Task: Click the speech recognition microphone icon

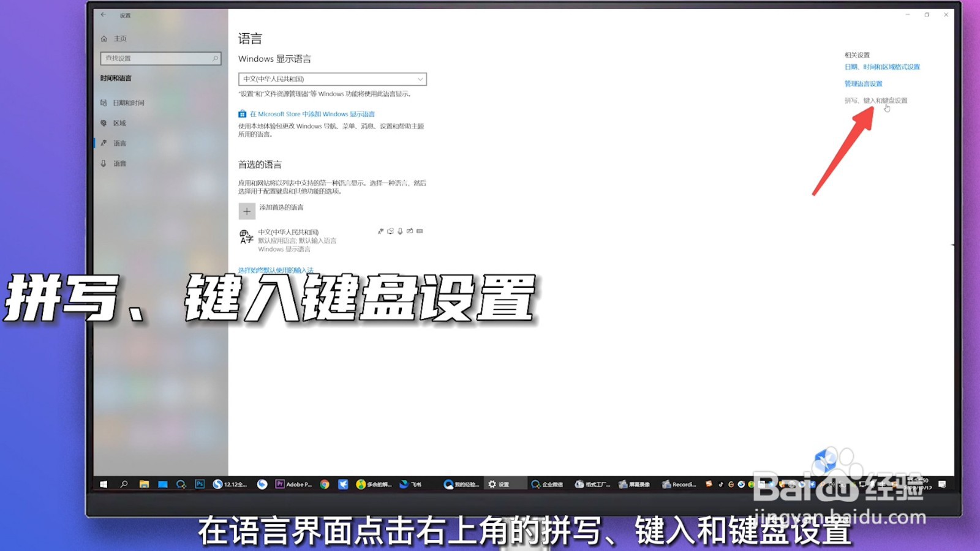Action: click(400, 231)
